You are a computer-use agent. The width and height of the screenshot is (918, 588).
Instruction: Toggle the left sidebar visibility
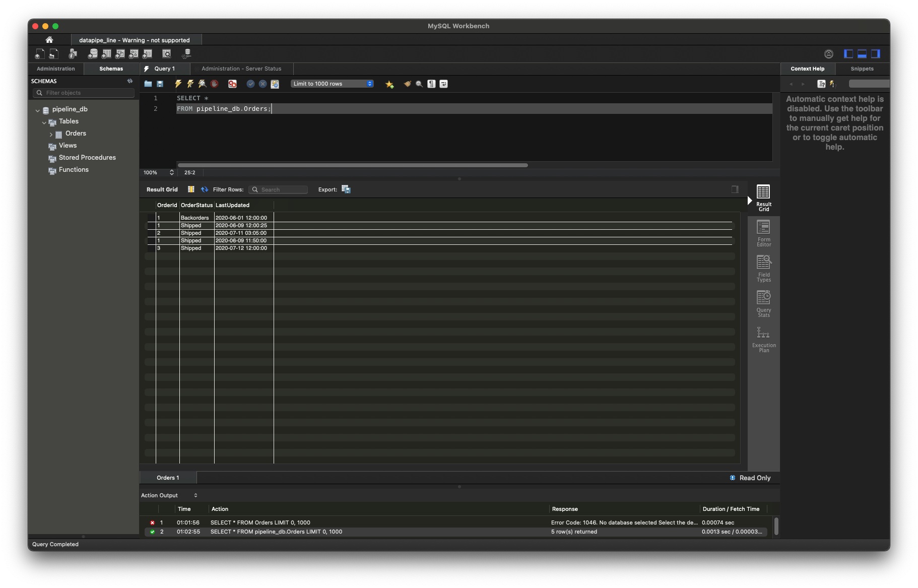click(848, 53)
